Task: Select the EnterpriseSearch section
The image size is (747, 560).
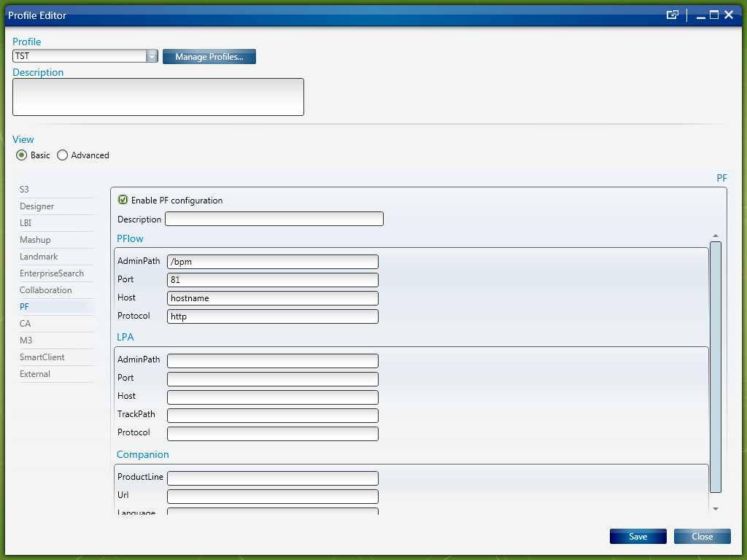Action: (x=52, y=273)
